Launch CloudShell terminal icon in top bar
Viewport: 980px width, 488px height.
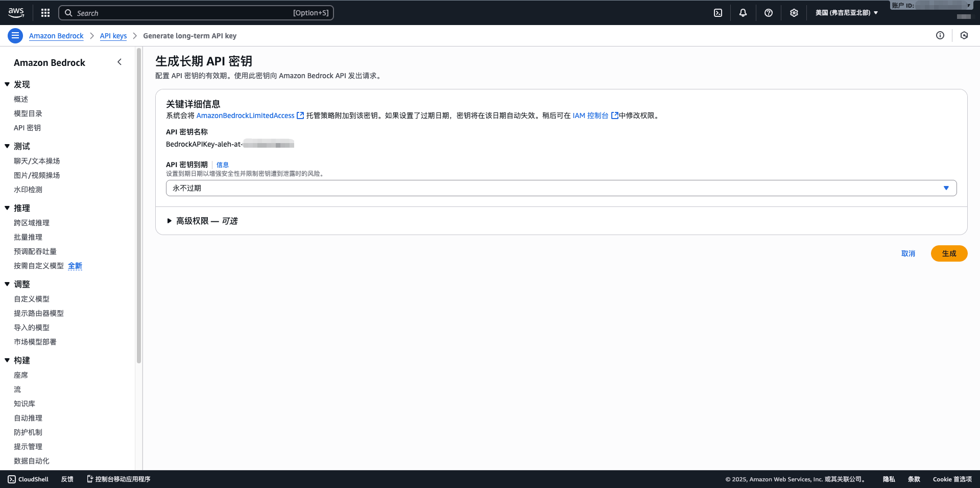click(x=718, y=12)
